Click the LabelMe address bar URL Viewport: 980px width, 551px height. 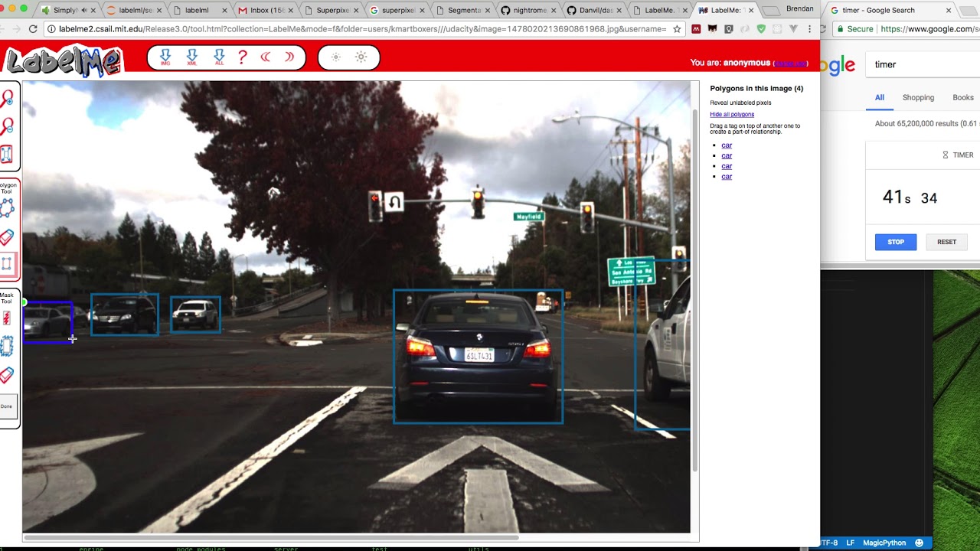coord(363,29)
